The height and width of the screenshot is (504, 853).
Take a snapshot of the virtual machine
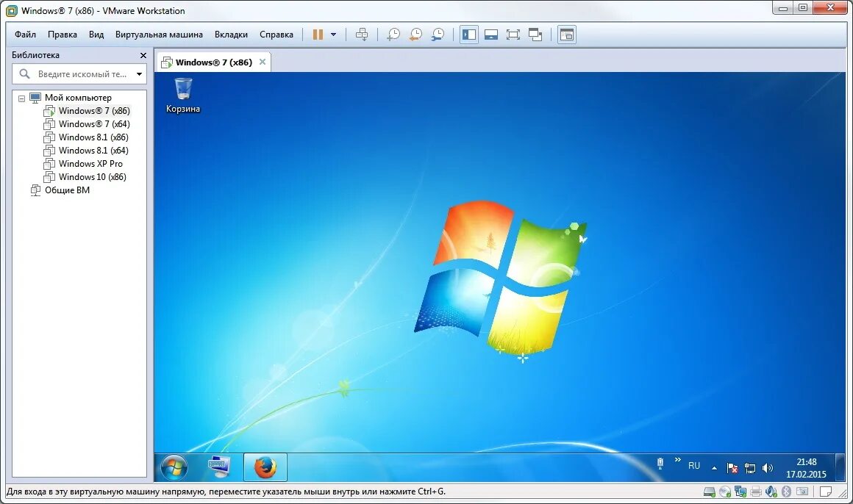(393, 35)
